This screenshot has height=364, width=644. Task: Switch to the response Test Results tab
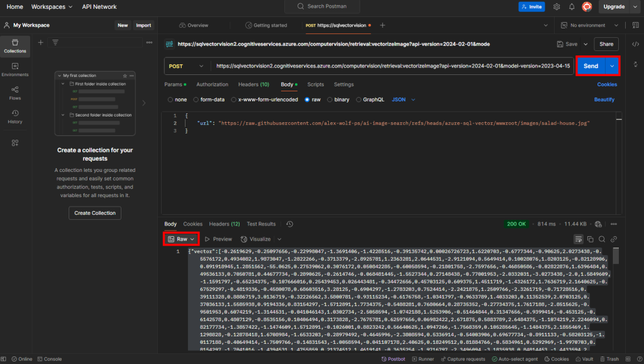click(x=261, y=224)
